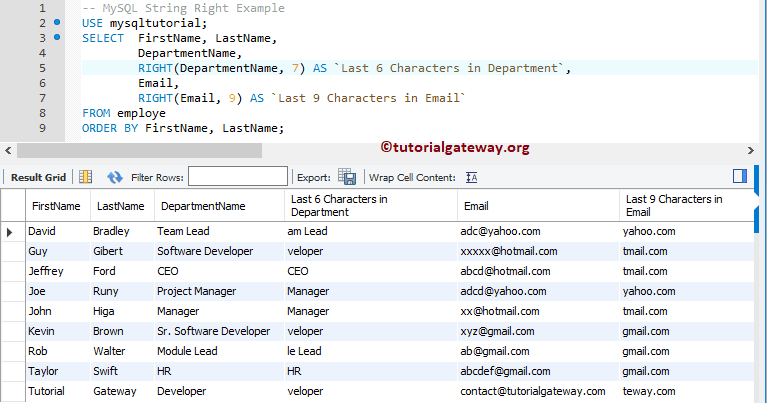Click the Export recordset save icon
The width and height of the screenshot is (767, 403).
click(347, 177)
